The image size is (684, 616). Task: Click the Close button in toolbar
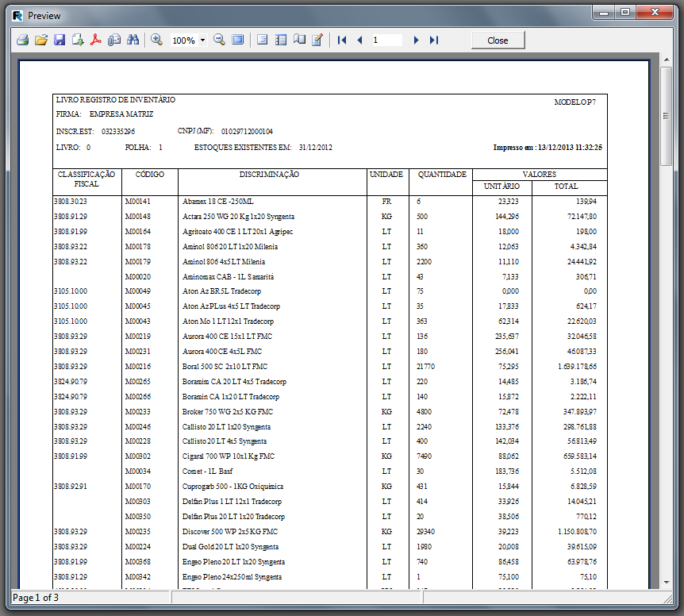pyautogui.click(x=498, y=40)
